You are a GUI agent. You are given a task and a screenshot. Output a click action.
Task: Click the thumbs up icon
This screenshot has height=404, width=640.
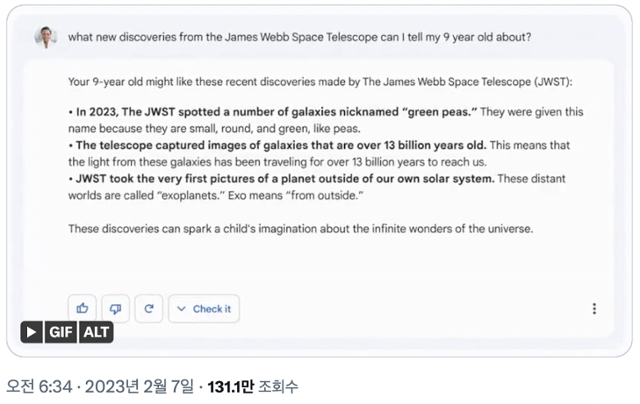[x=82, y=309]
